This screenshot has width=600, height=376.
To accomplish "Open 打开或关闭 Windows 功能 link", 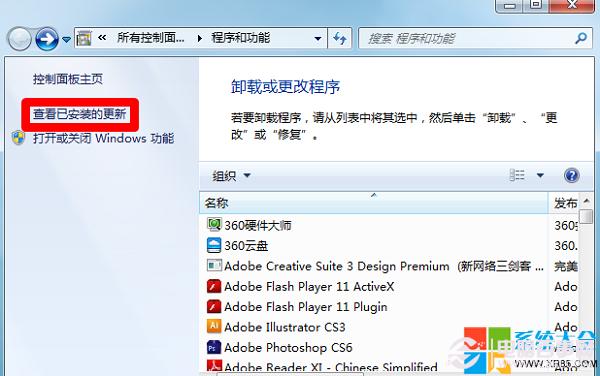I will [103, 138].
